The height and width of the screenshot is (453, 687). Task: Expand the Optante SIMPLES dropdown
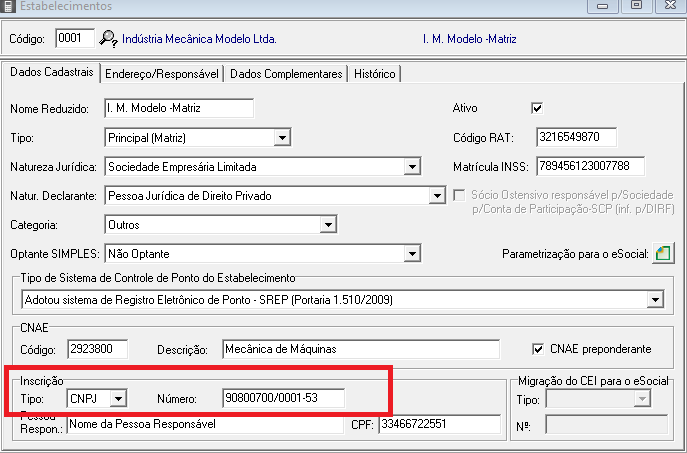(411, 254)
